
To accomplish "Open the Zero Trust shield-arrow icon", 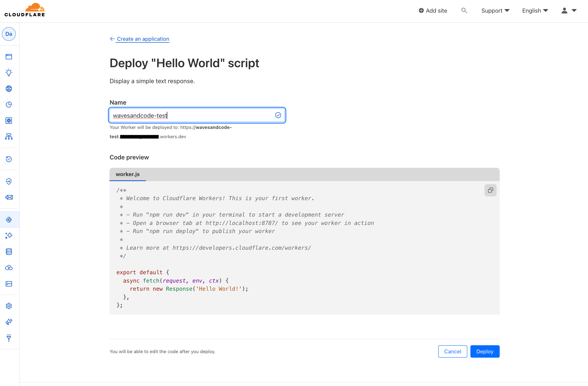I will [9, 181].
